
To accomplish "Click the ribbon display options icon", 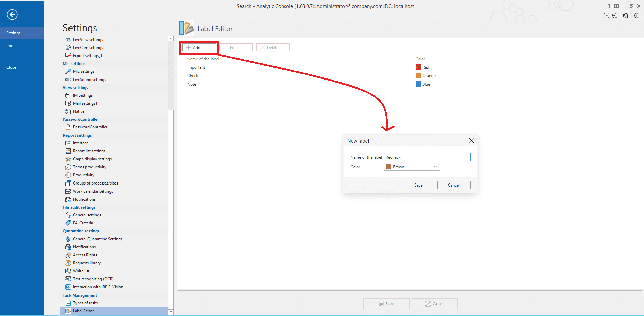I will coord(616,6).
